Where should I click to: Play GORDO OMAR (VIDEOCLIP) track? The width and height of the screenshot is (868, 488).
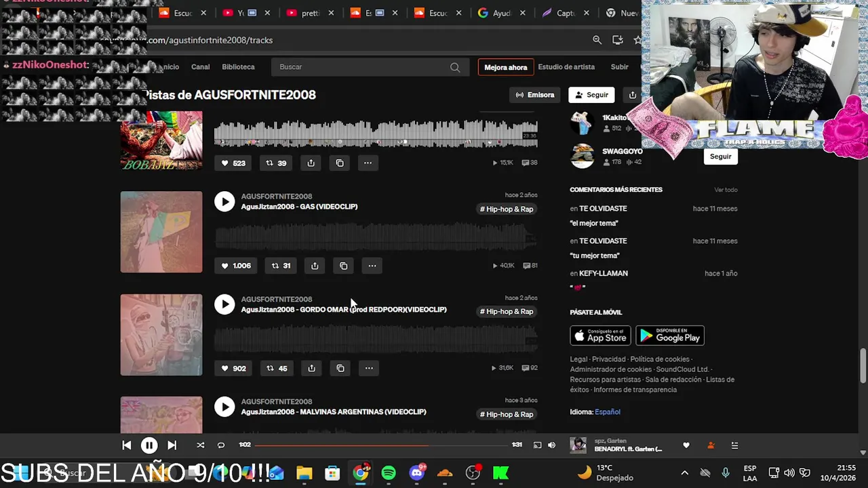(x=224, y=304)
